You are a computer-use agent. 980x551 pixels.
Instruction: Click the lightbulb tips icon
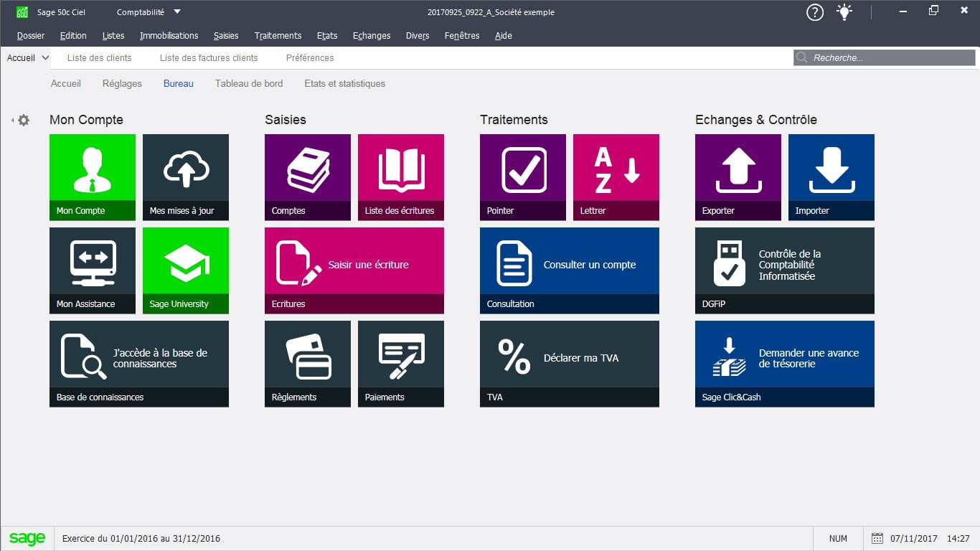844,12
